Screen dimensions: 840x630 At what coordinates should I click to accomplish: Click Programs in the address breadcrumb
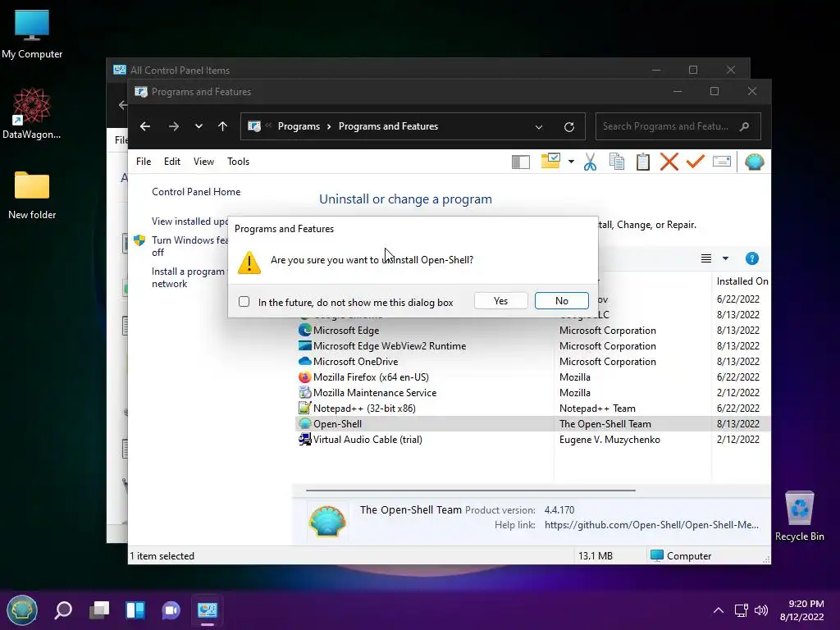coord(299,126)
